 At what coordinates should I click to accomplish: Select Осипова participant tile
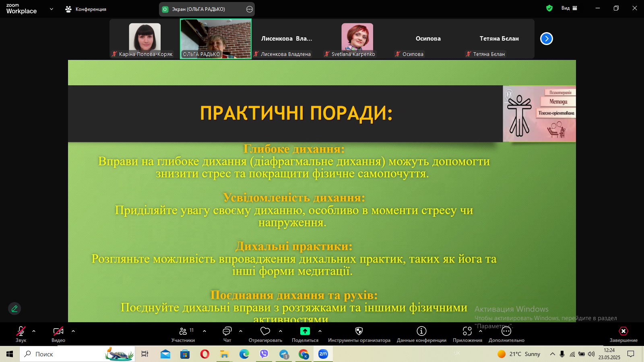point(428,39)
